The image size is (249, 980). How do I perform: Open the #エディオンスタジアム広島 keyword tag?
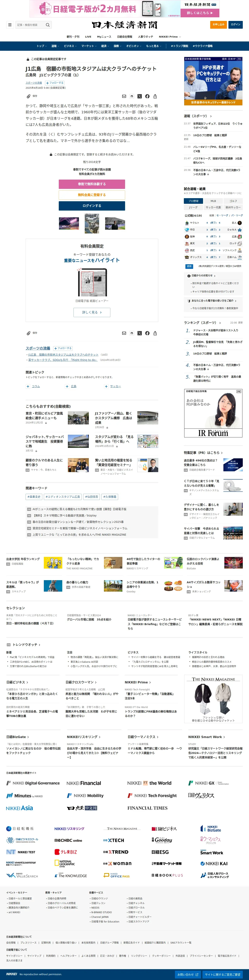63,496
